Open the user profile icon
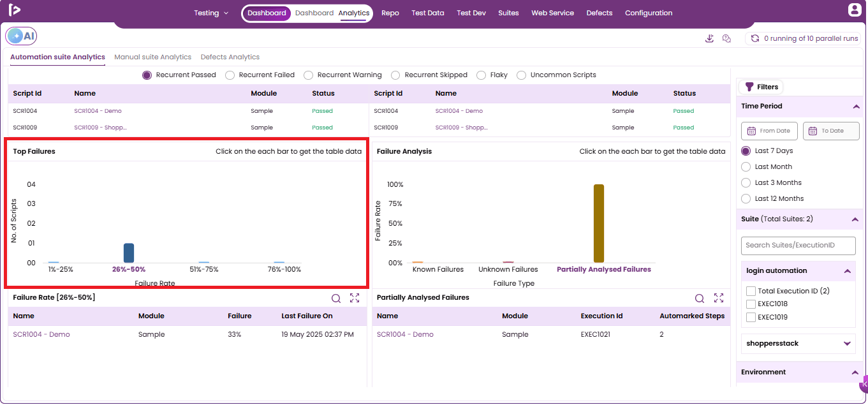The width and height of the screenshot is (868, 405). coord(854,10)
